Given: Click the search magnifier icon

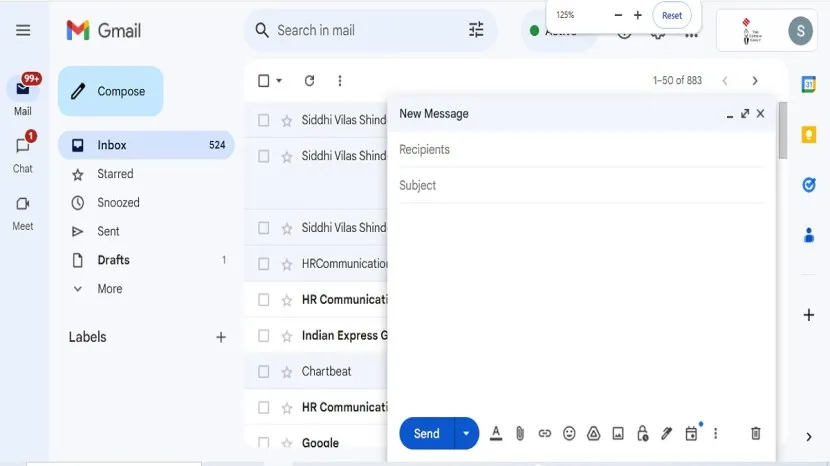Looking at the screenshot, I should pyautogui.click(x=262, y=30).
